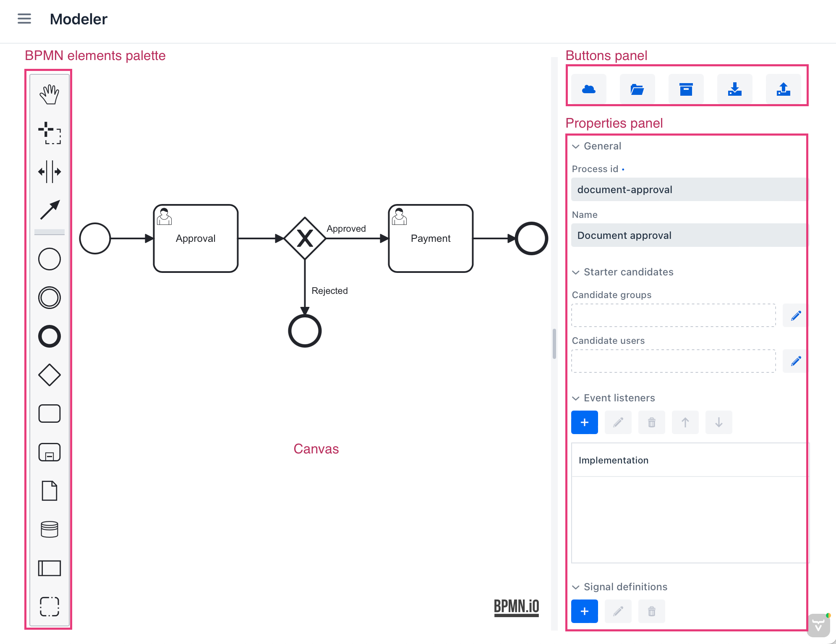Viewport: 836px width, 644px height.
Task: Activate the Global connect tool
Action: (49, 208)
